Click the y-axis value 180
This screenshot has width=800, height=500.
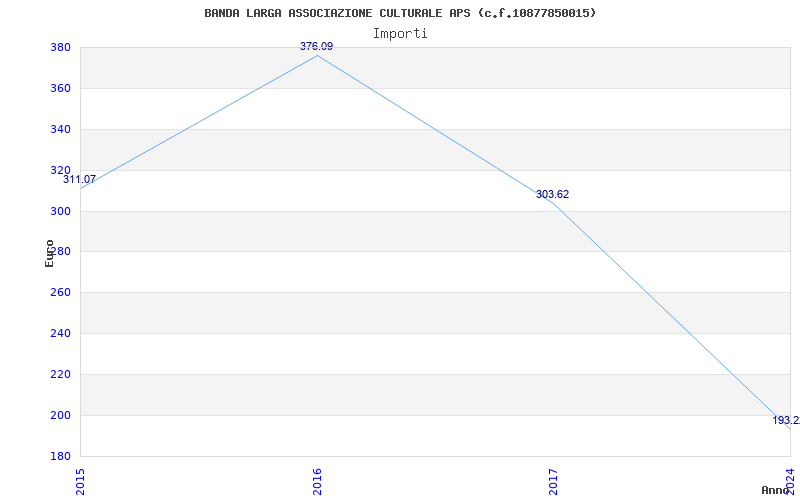(x=60, y=456)
